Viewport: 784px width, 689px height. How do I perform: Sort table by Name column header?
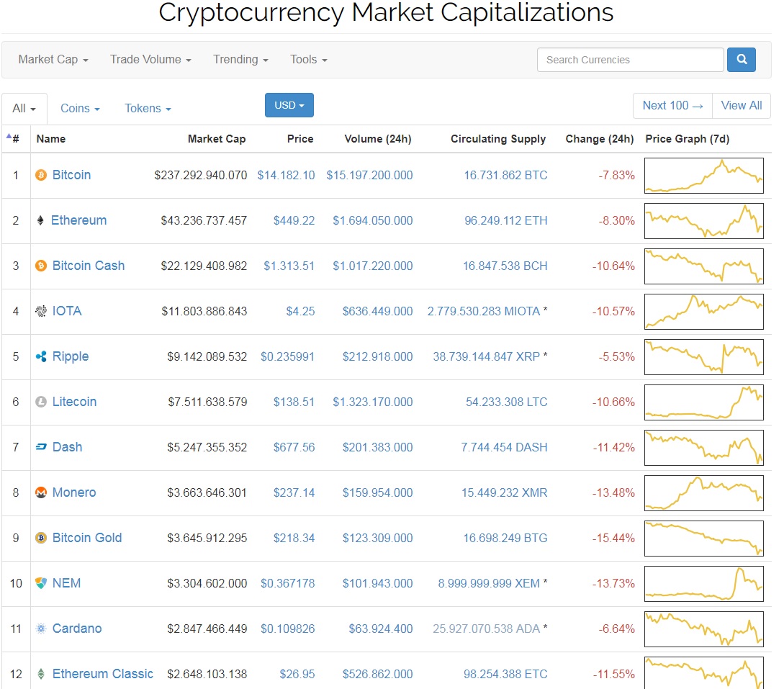pos(51,139)
